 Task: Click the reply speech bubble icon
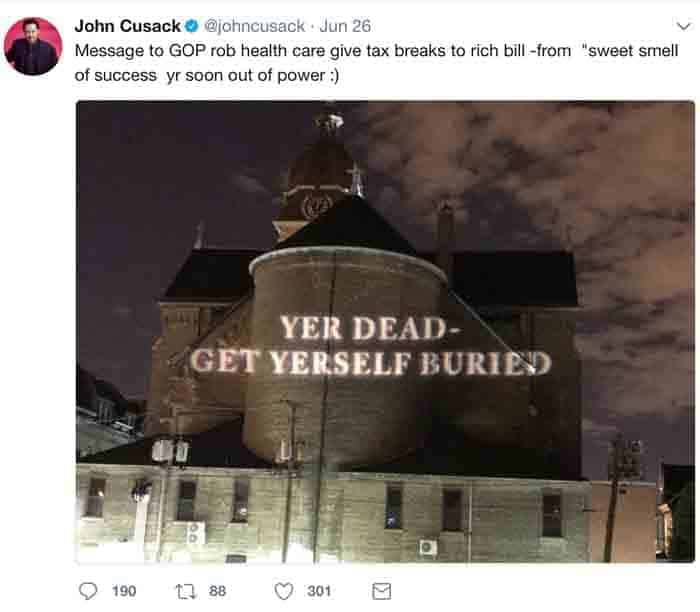point(88,591)
